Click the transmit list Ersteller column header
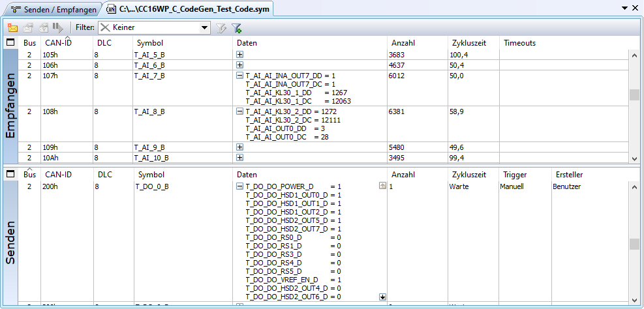644x309 pixels. tap(569, 175)
